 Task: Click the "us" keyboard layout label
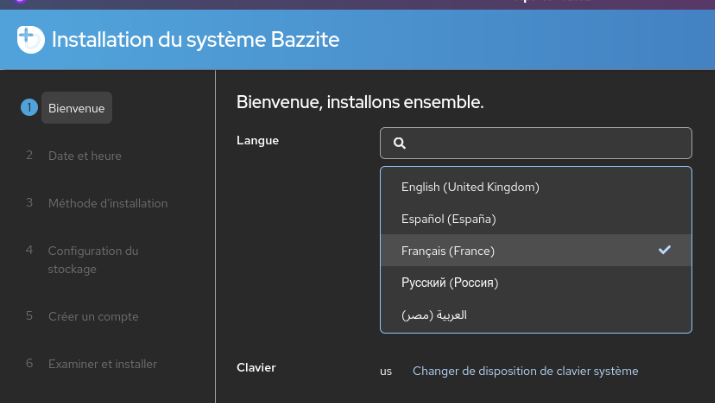point(386,371)
